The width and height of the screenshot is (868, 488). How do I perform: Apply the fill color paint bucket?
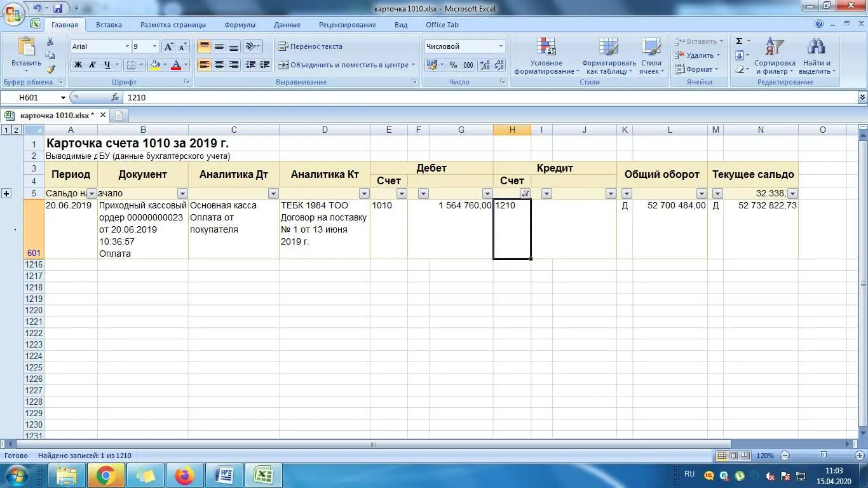click(x=154, y=65)
